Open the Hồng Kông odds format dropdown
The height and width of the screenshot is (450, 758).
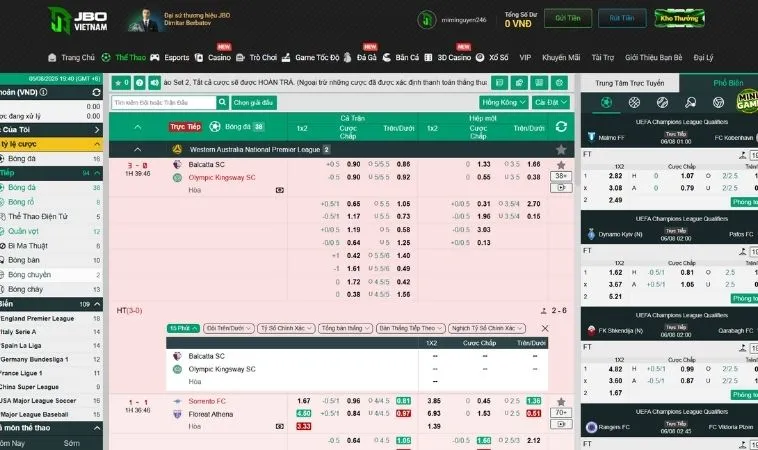504,102
